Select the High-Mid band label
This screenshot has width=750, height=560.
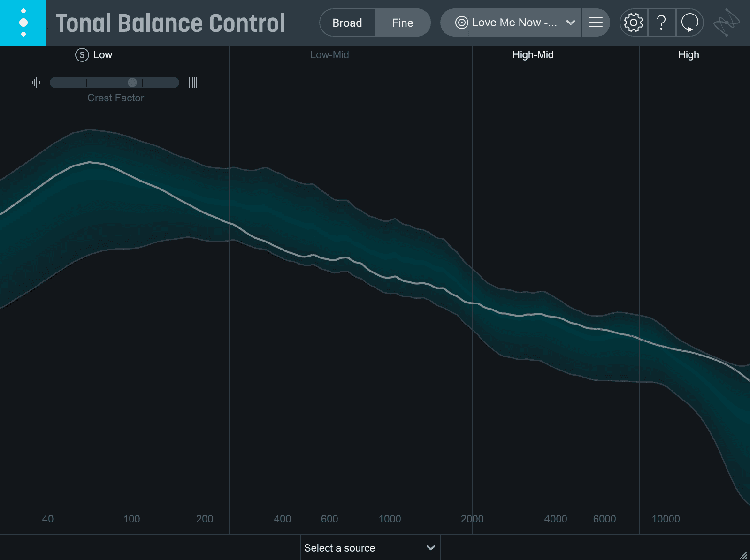[533, 55]
